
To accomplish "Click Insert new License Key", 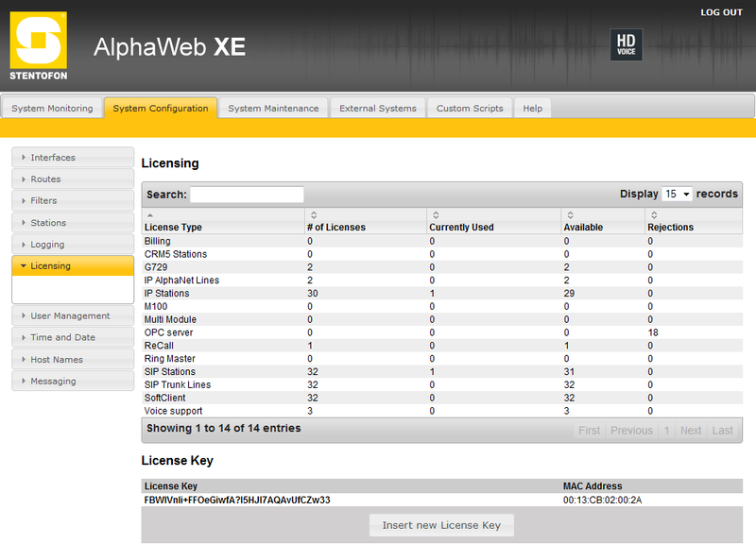I will pyautogui.click(x=440, y=525).
